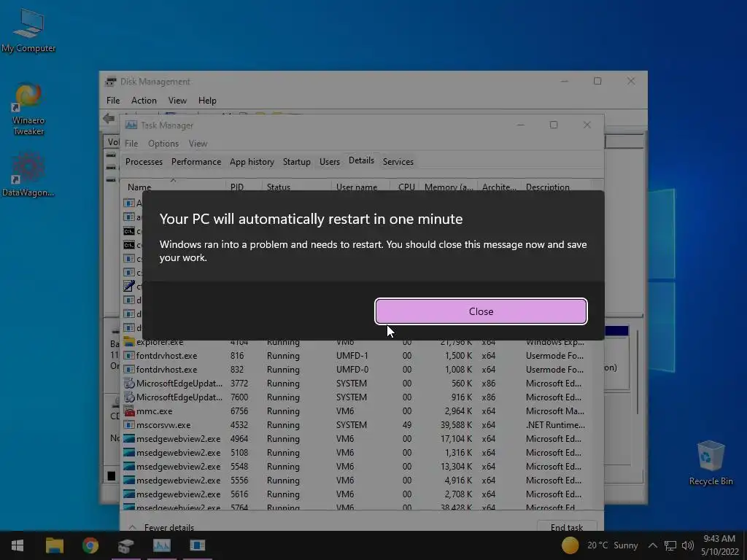This screenshot has width=747, height=560.
Task: Select fontdrvhost.exe with PID 816
Action: (356, 356)
